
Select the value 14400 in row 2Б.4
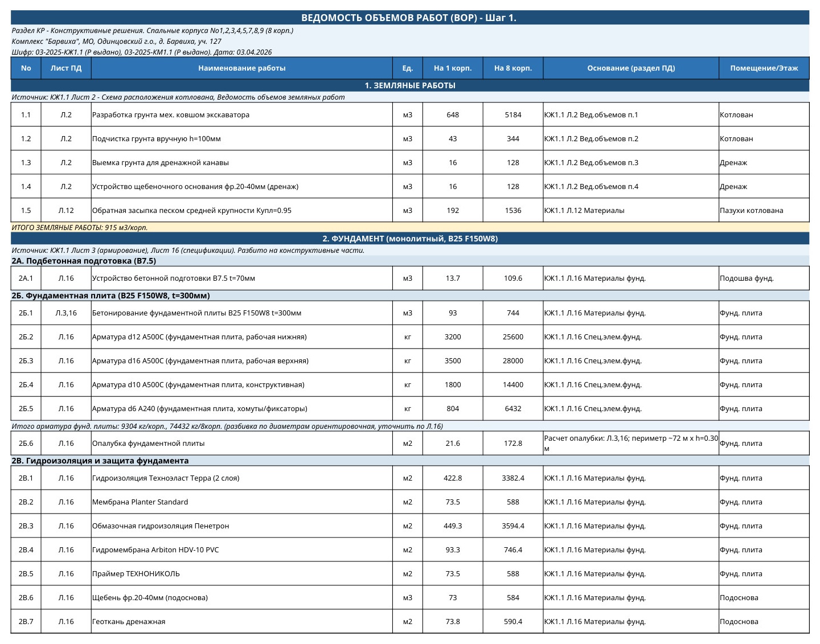[x=513, y=384]
